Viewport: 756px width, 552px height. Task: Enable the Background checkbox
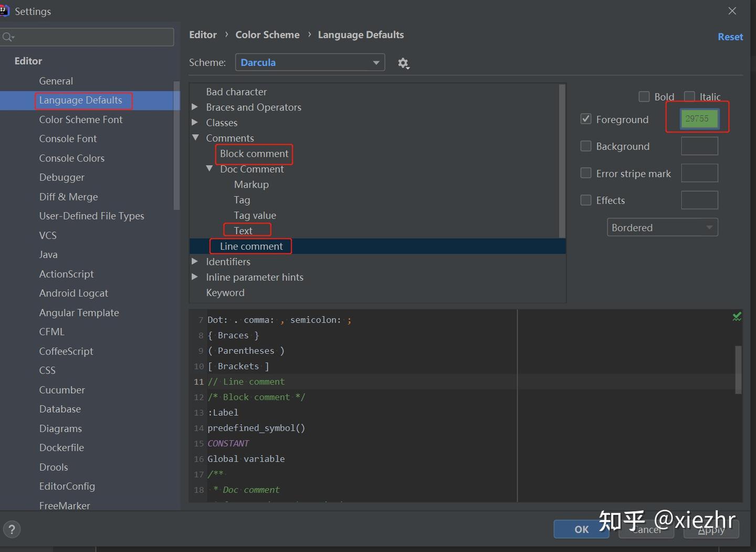coord(586,146)
